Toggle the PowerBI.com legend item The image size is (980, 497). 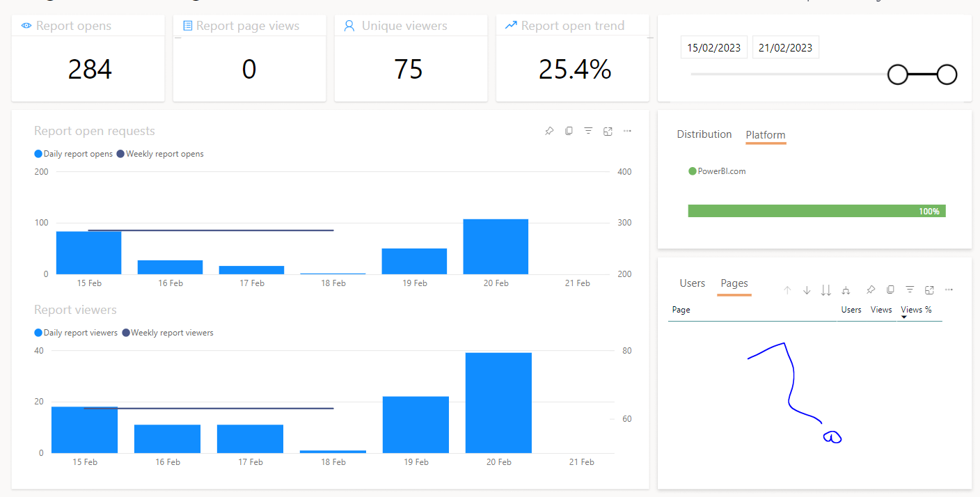click(717, 171)
